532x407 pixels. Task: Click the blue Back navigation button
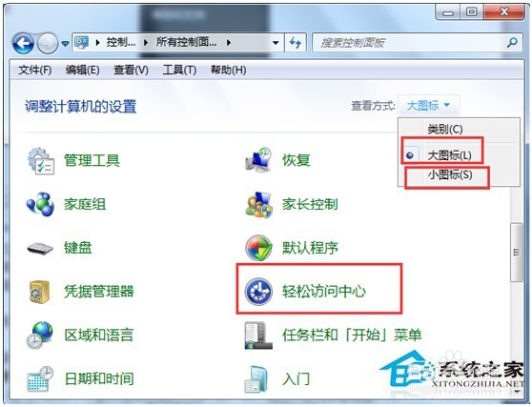[23, 43]
